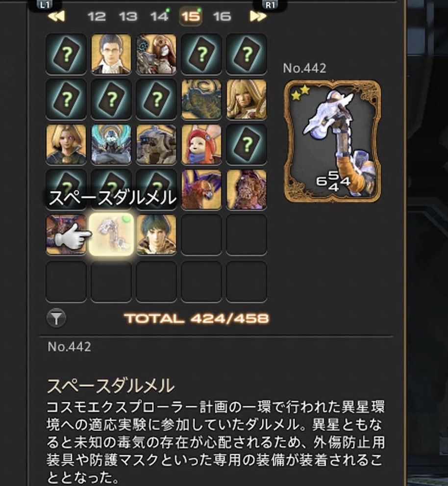Select the green-haired young man card
This screenshot has width=448, height=486.
tap(156, 234)
